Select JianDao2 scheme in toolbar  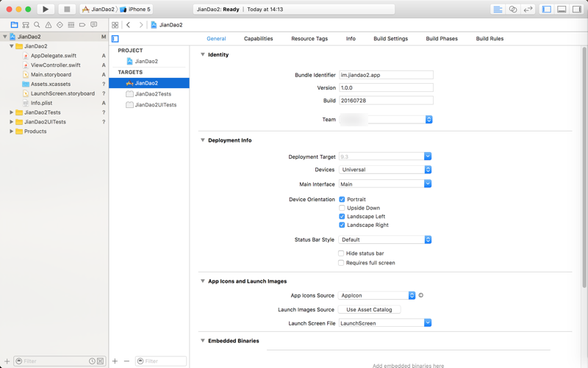[98, 9]
